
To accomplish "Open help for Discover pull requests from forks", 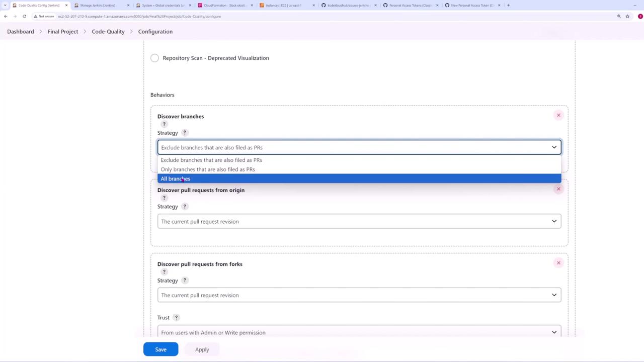I will 164,272.
